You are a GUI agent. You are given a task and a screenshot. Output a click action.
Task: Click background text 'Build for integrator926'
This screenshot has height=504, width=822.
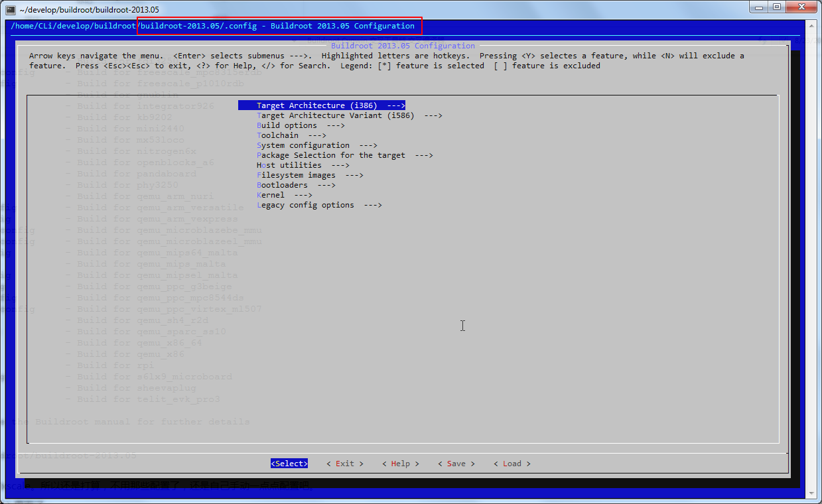145,106
